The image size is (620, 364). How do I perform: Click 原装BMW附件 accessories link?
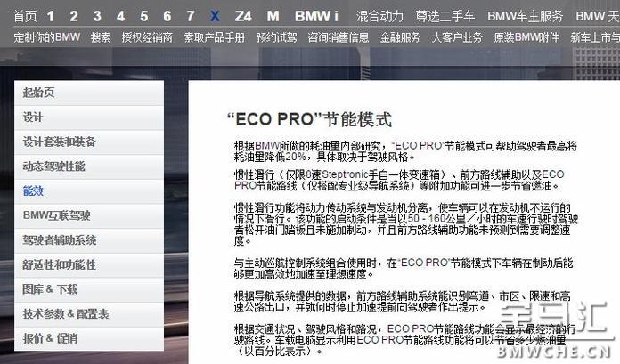[x=526, y=37]
